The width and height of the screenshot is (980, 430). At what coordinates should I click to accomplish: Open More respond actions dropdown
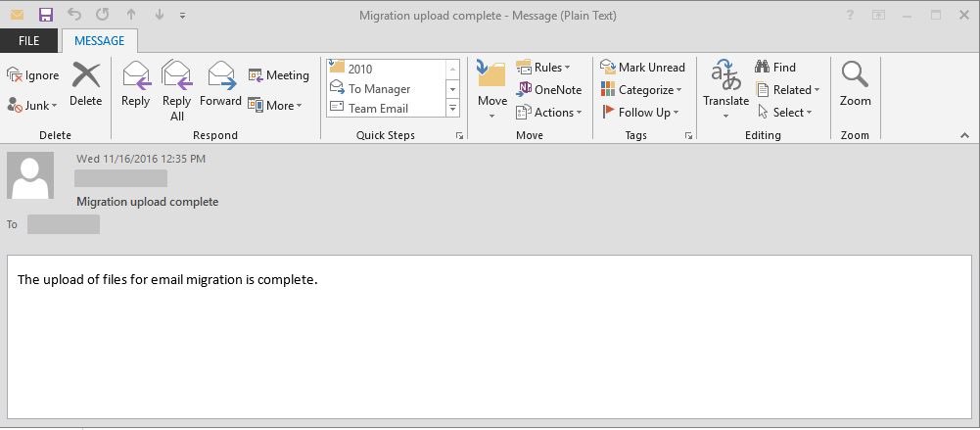[275, 106]
